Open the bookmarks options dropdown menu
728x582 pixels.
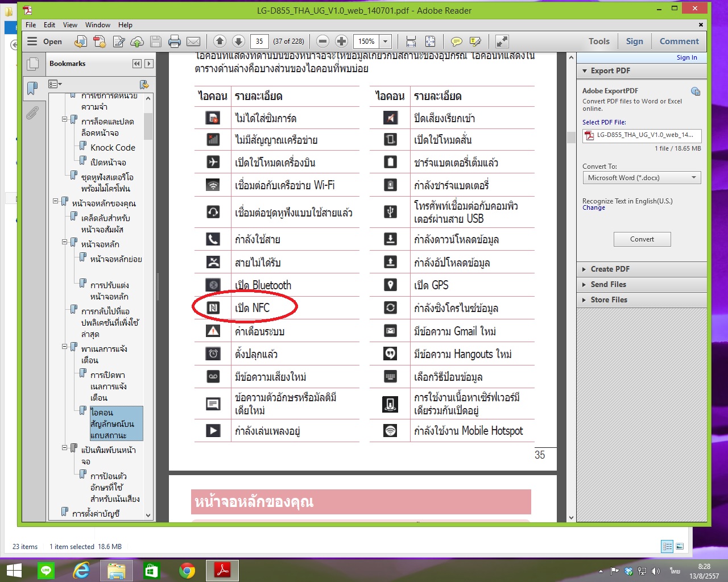pos(55,84)
